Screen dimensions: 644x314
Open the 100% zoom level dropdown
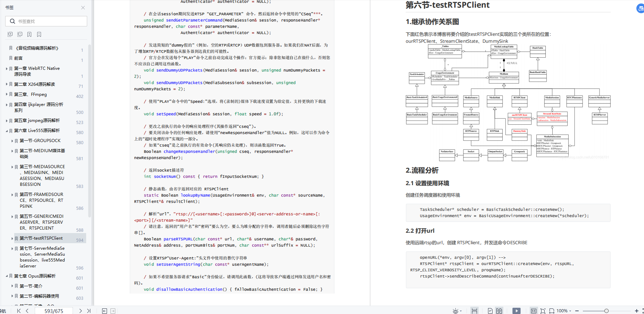tap(564, 311)
